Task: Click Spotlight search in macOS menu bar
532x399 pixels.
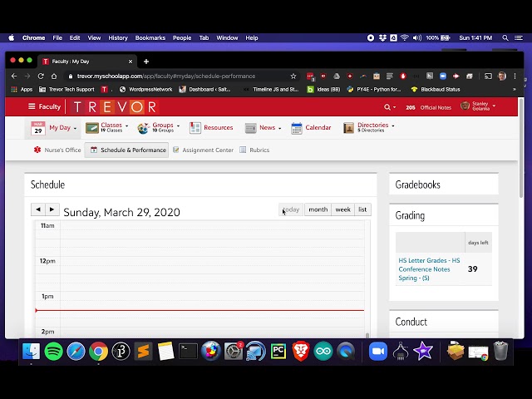Action: tap(505, 38)
